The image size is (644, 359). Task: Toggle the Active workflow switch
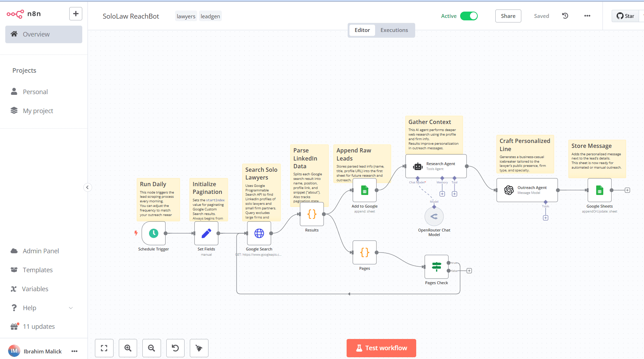click(x=469, y=16)
